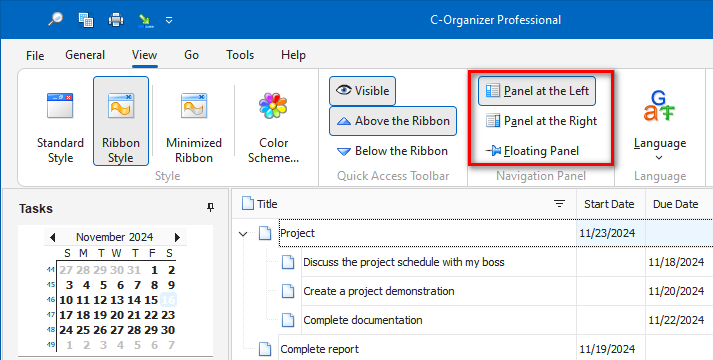Click start date 11/19/2024

[x=607, y=350]
